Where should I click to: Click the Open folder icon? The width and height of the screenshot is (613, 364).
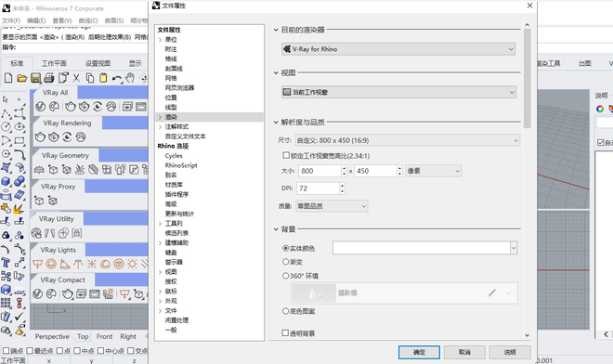(22, 78)
